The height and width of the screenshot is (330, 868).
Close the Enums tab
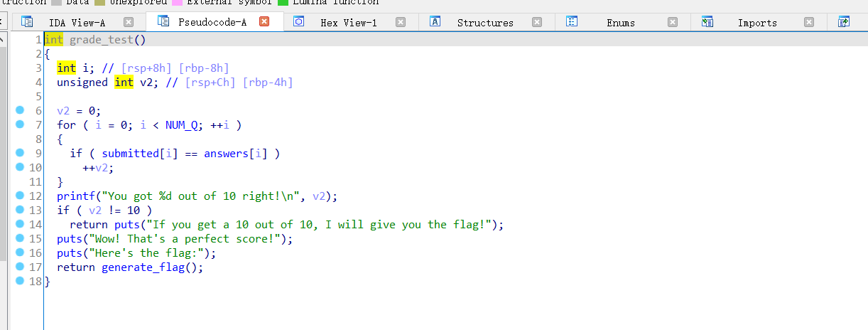pos(673,23)
